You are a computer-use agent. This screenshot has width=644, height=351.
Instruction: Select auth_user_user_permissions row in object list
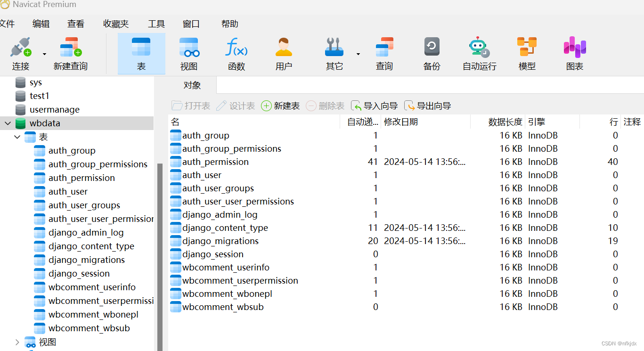(x=406, y=202)
